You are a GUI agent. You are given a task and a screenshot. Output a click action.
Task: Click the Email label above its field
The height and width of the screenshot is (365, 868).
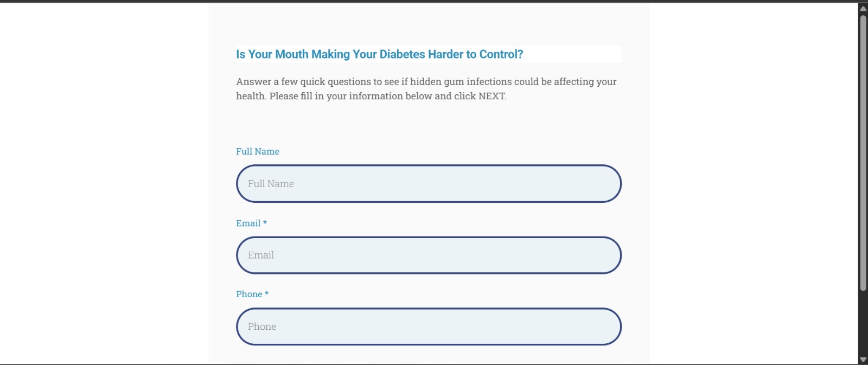[x=248, y=223]
